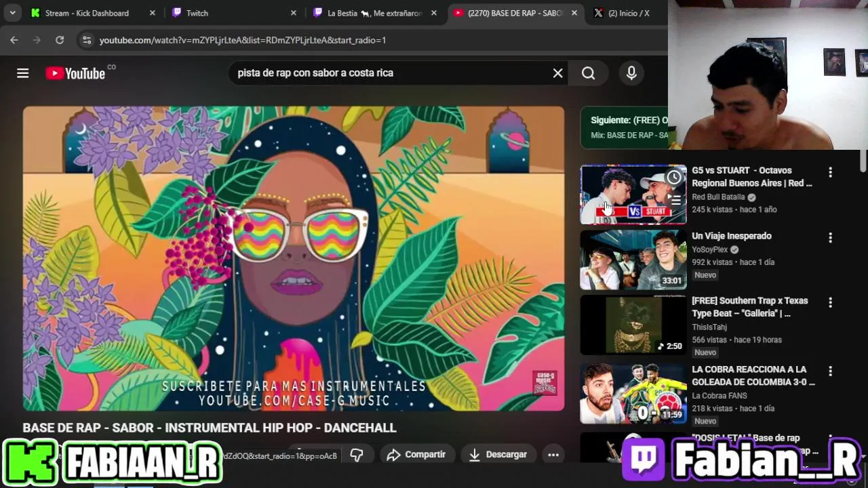
Task: Click Nuevo badge under YoSoyPlex video
Action: pyautogui.click(x=705, y=275)
